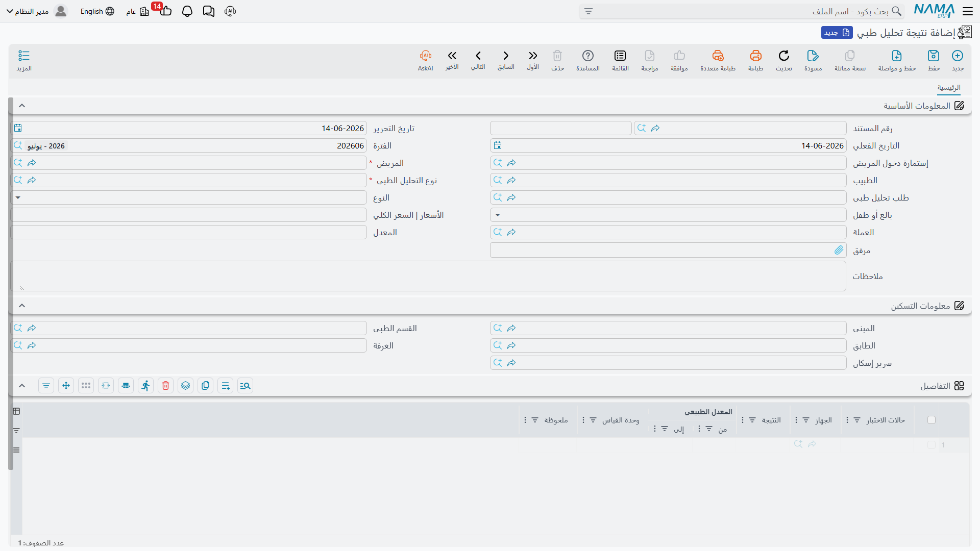Open calendar picker for التاريخ الفعلي
Image resolution: width=980 pixels, height=551 pixels.
(x=498, y=145)
